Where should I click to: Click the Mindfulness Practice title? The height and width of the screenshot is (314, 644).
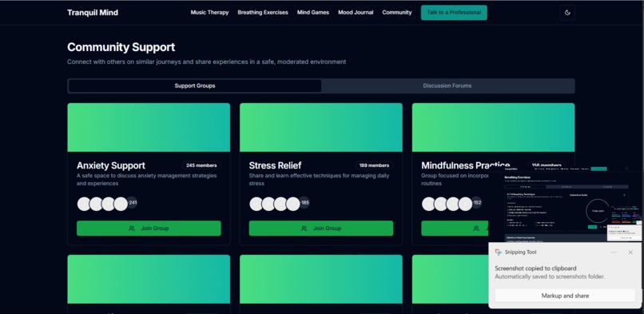[465, 165]
